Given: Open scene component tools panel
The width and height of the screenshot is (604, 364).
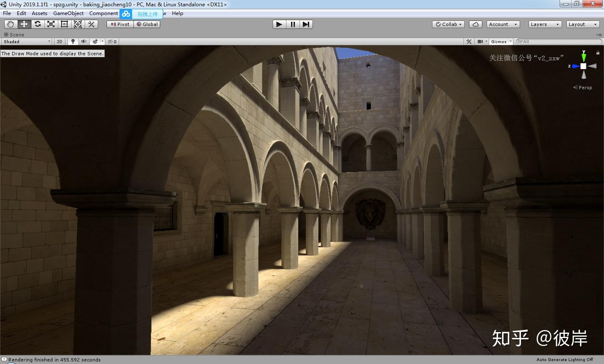Looking at the screenshot, I should pos(469,41).
